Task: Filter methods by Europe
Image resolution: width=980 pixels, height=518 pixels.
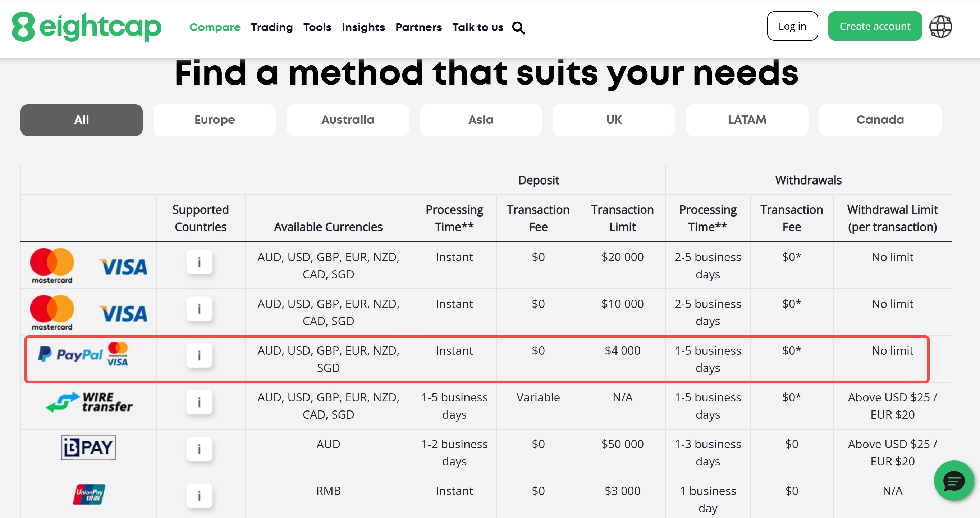Action: (x=215, y=120)
